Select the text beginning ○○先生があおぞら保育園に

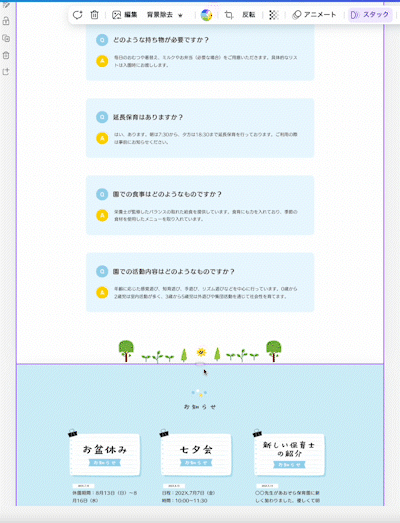point(288,496)
